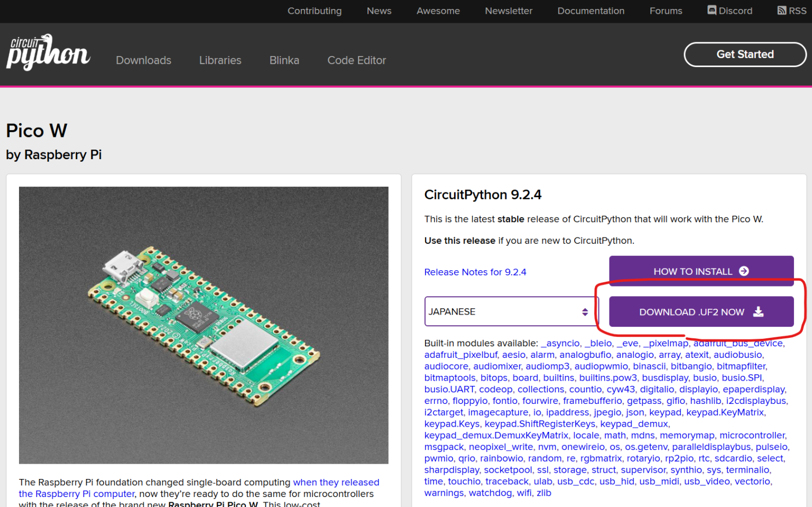812x507 pixels.
Task: Click the Pico W board photo
Action: click(204, 324)
